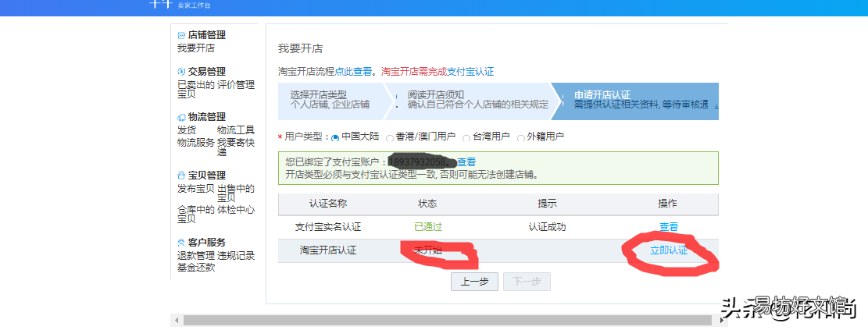
Task: Click the 交易管理 section icon
Action: [x=181, y=71]
